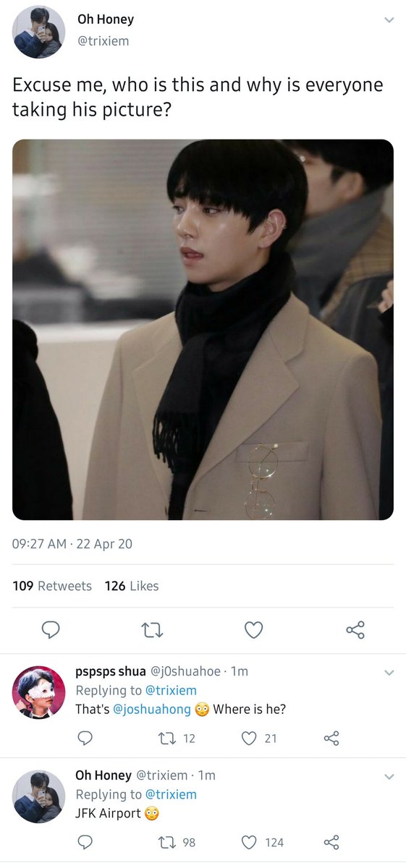This screenshot has width=406, height=868.
Task: Open dropdown arrow on main tweet header
Action: 389,20
